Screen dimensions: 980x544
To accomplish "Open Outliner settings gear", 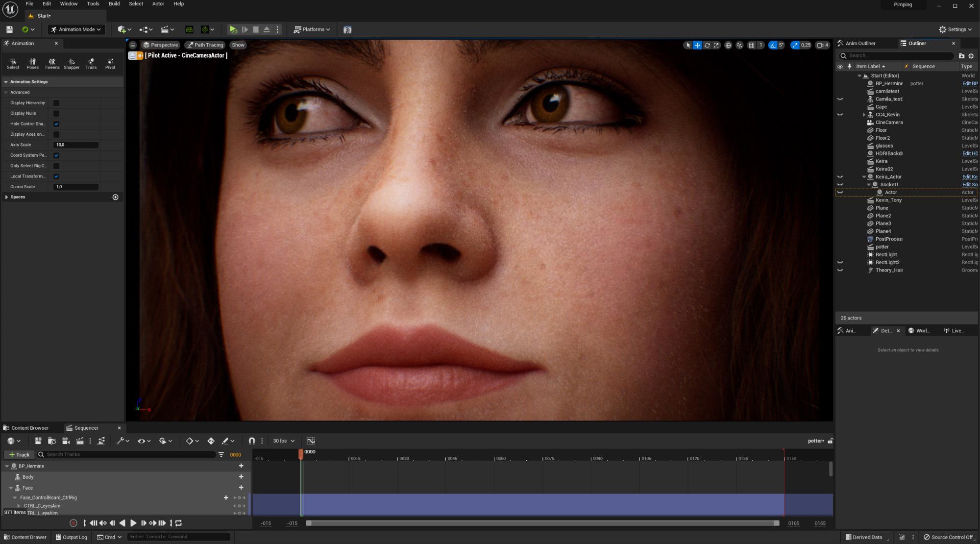I will coord(971,56).
